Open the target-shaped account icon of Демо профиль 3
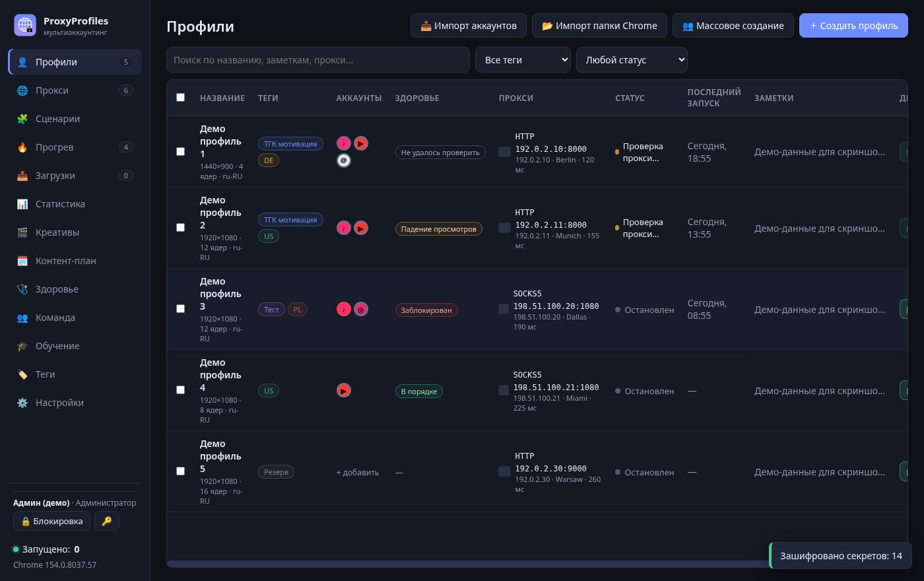 click(x=361, y=309)
